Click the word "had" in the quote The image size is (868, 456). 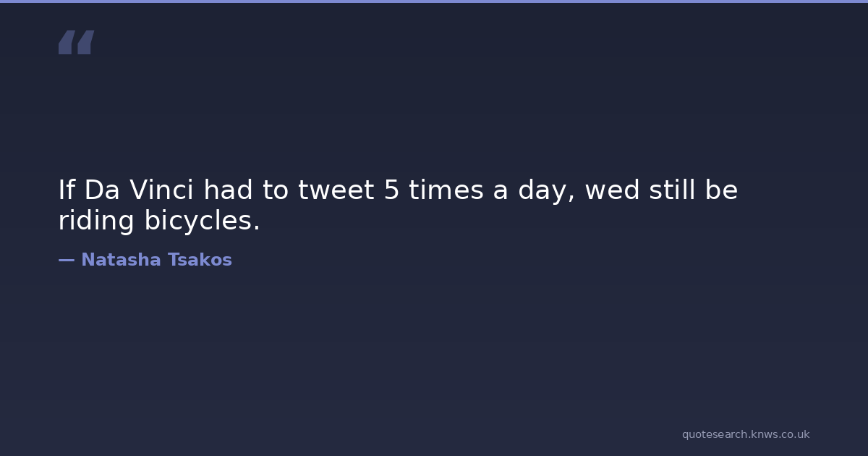pos(229,190)
